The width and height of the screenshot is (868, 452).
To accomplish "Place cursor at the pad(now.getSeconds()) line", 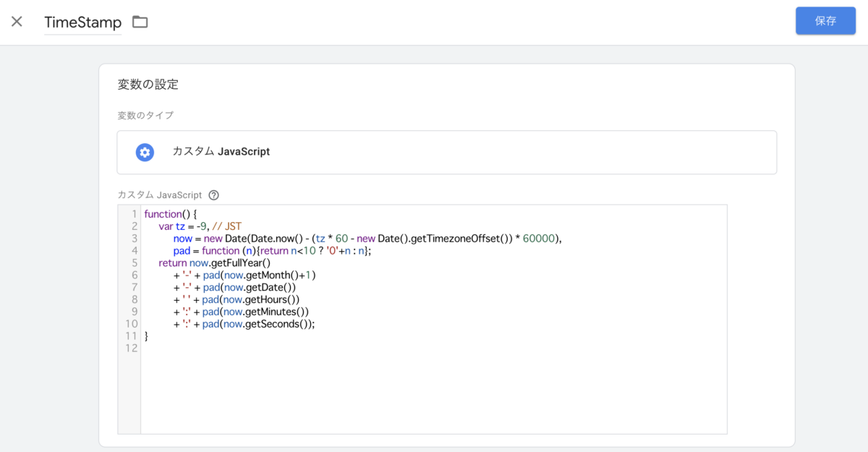I will [258, 324].
